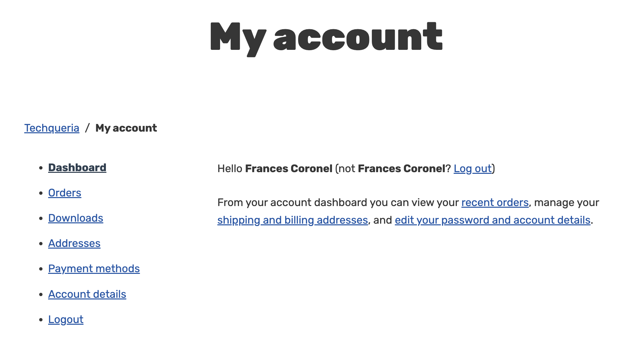Click Frances Coronel name inside the parentheses
Screen dimensions: 644x339
pos(401,169)
